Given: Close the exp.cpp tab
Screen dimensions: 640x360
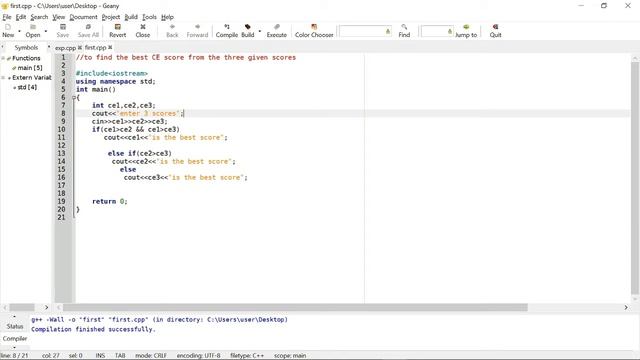Looking at the screenshot, I should [80, 48].
